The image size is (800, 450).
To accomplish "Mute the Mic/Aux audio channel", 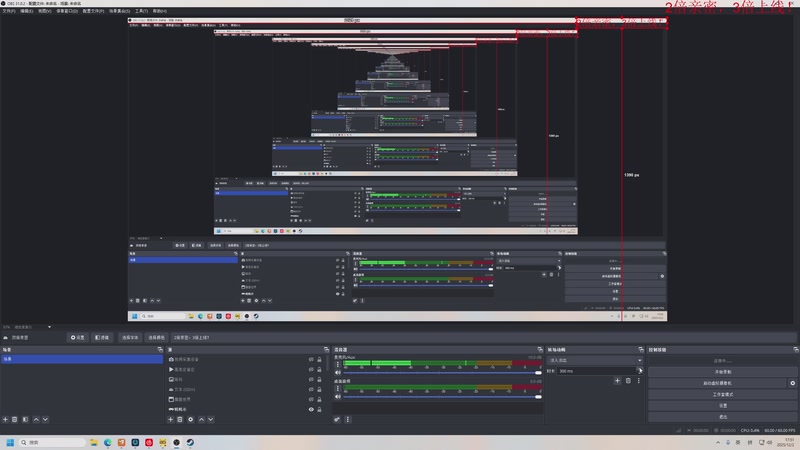I will [337, 372].
